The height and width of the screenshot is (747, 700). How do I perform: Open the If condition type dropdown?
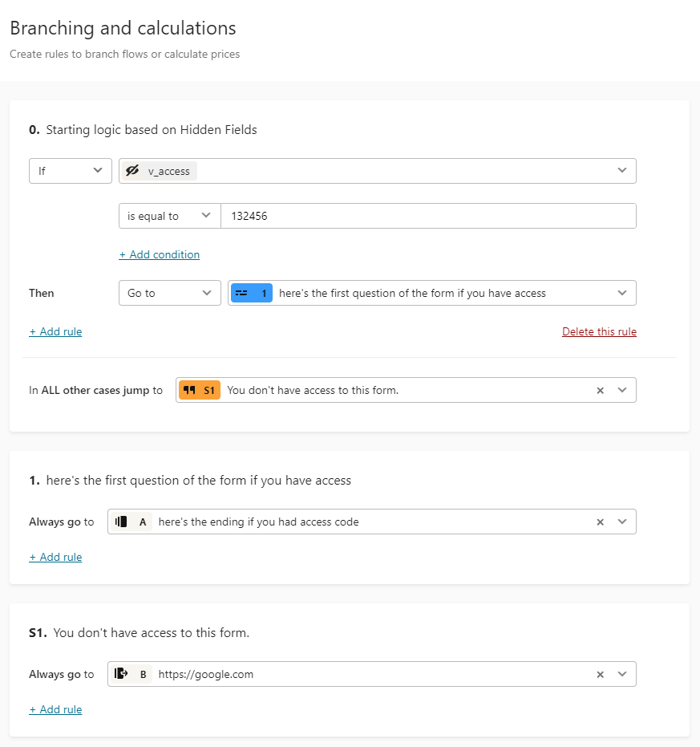point(71,171)
